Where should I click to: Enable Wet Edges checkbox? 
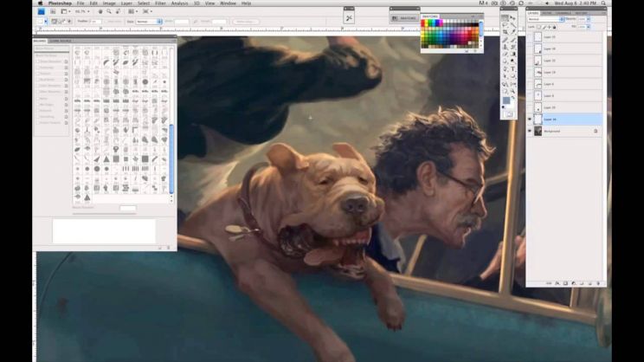(37, 105)
